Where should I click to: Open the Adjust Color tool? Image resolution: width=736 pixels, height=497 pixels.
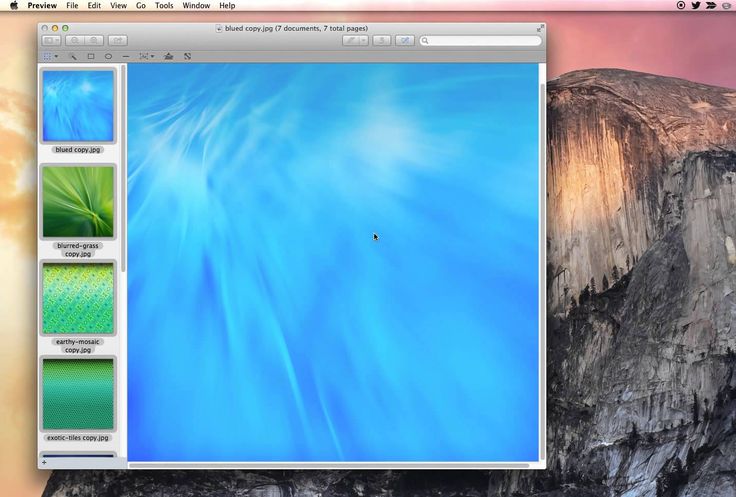[x=169, y=56]
